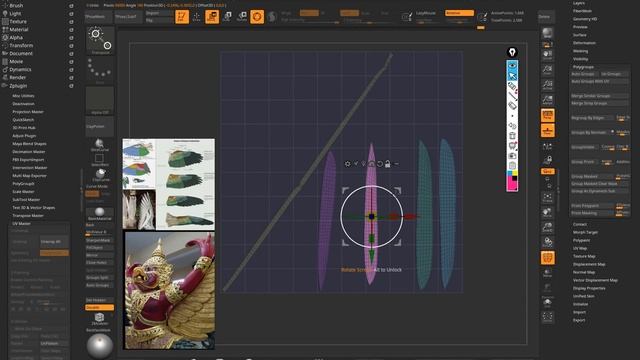Expand the Geometry HD section
The image size is (640, 360).
pyautogui.click(x=585, y=19)
